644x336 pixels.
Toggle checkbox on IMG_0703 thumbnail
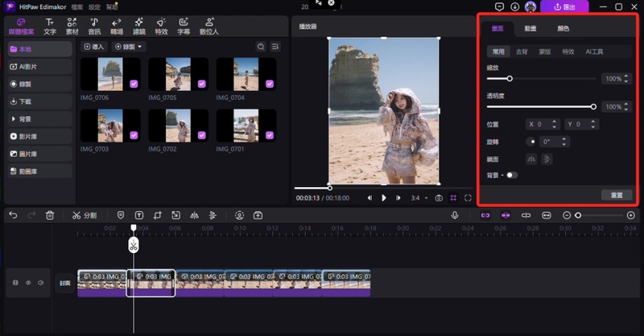coord(134,135)
